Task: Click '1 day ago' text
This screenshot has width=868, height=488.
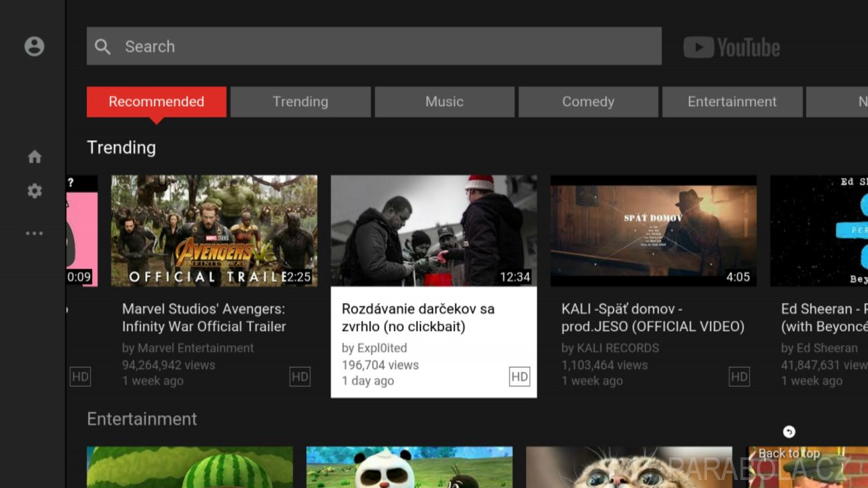Action: point(368,381)
